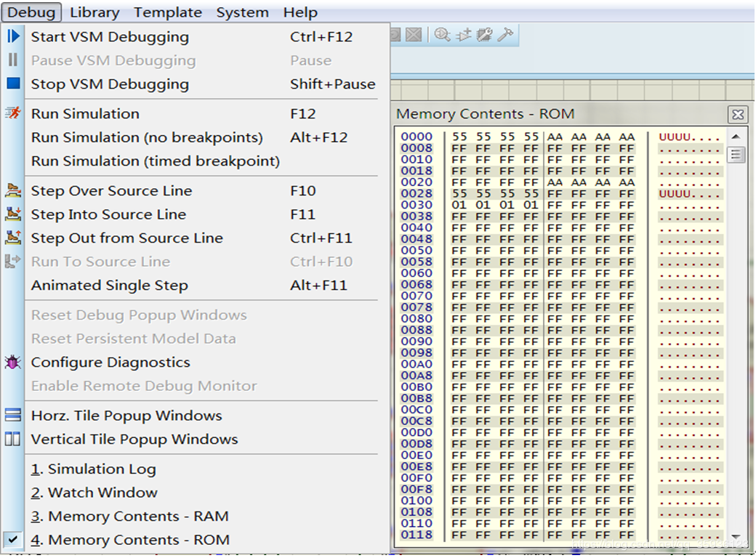This screenshot has height=558, width=756.
Task: Click the magnifier icon in the toolbar
Action: click(442, 34)
